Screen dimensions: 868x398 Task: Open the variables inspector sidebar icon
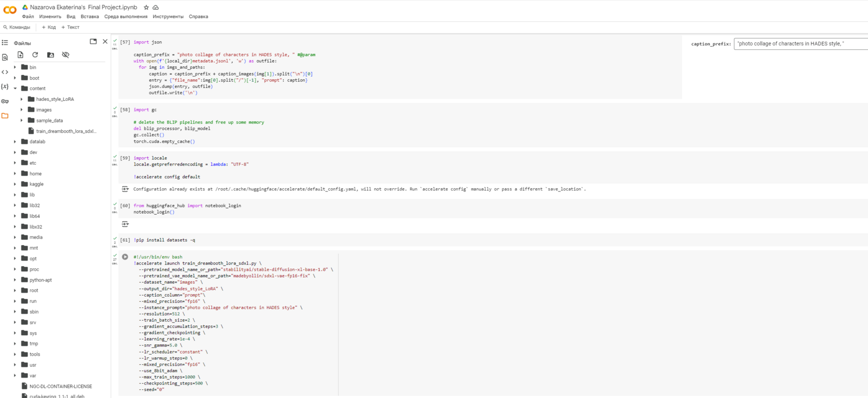[5, 86]
